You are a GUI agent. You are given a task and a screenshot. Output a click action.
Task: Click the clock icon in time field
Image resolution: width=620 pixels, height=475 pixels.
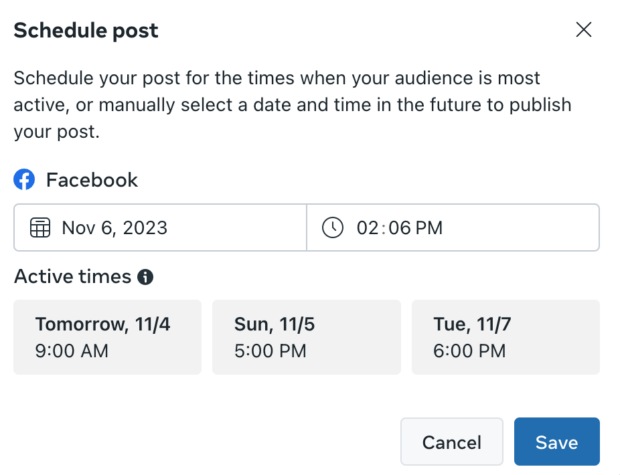coord(333,227)
